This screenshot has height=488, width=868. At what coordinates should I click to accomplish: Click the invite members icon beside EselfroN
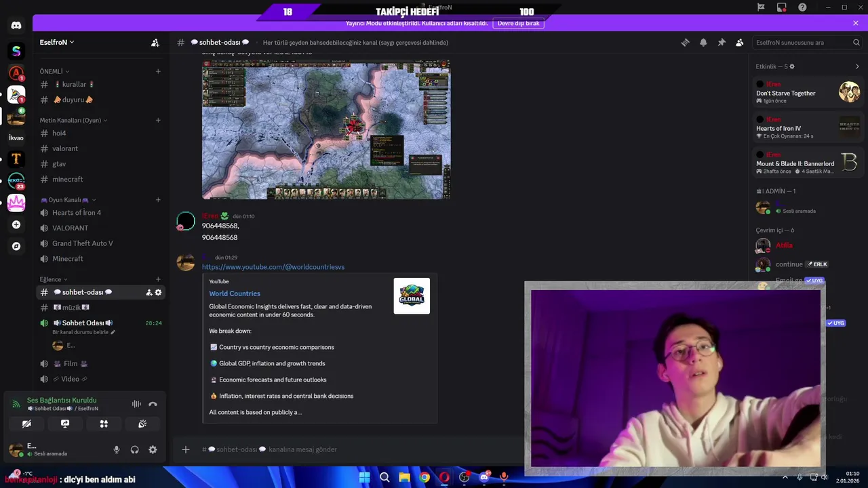[155, 43]
